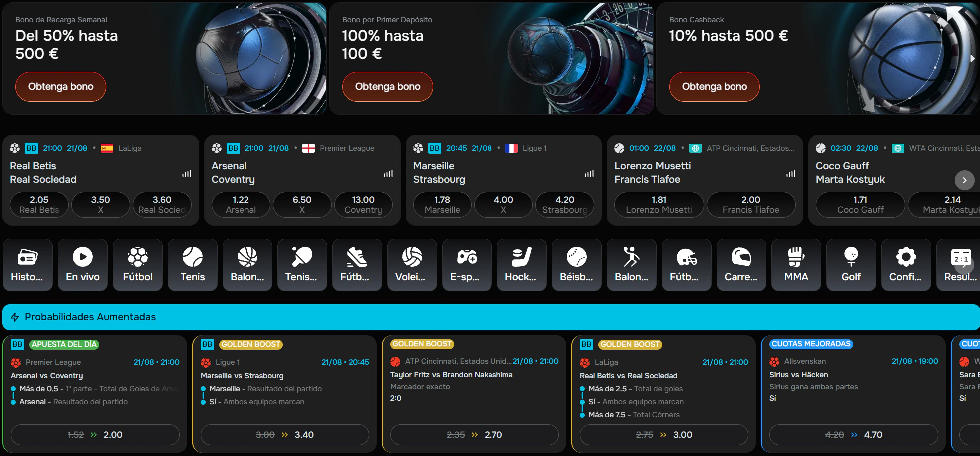This screenshot has width=980, height=456.
Task: Add Betis vs Sociedad boosted 3.00 bet
Action: pos(664,435)
